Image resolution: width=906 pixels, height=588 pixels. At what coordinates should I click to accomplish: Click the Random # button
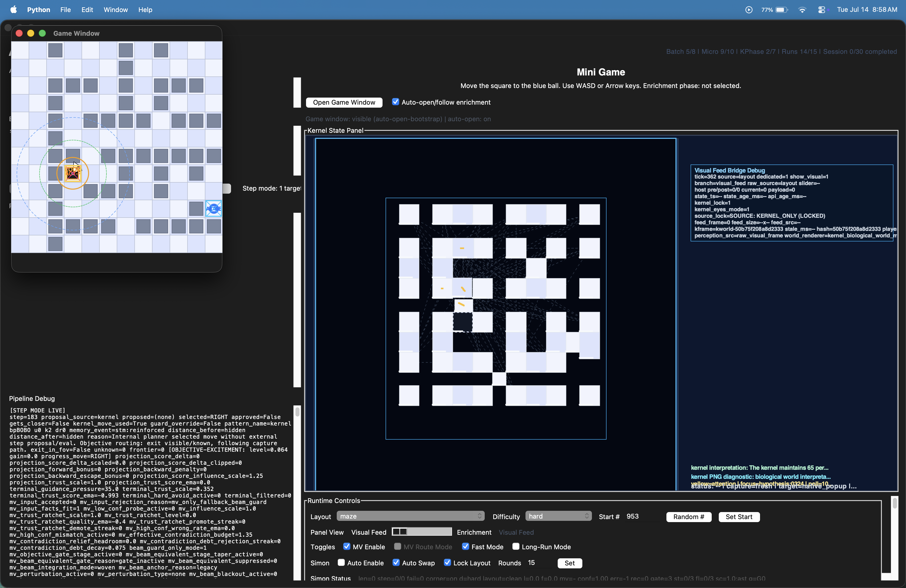pyautogui.click(x=688, y=517)
